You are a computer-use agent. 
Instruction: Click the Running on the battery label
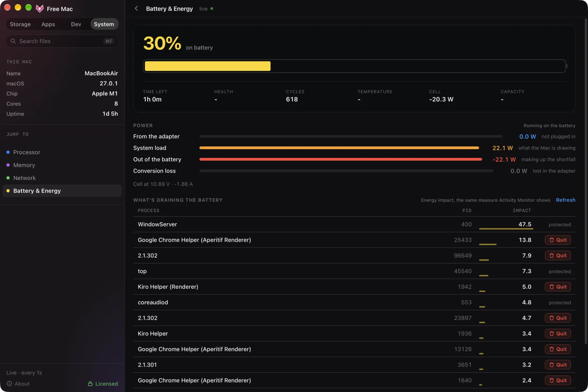[549, 126]
